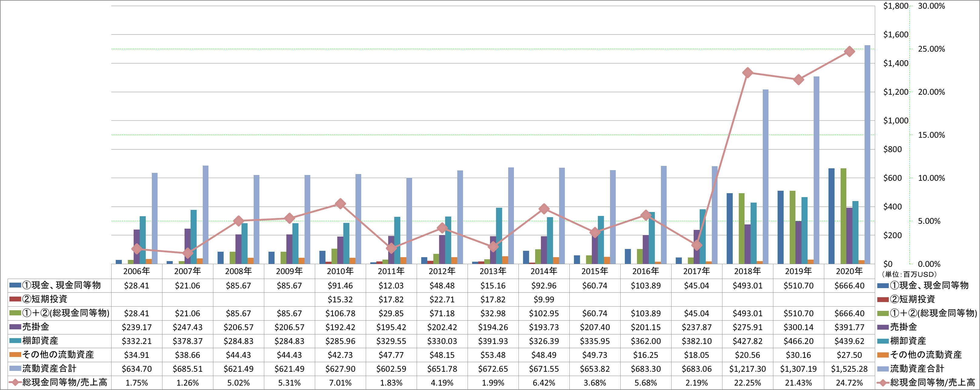Click the percentage cell 7.01%
Viewport: 980px width, 390px height.
(340, 383)
